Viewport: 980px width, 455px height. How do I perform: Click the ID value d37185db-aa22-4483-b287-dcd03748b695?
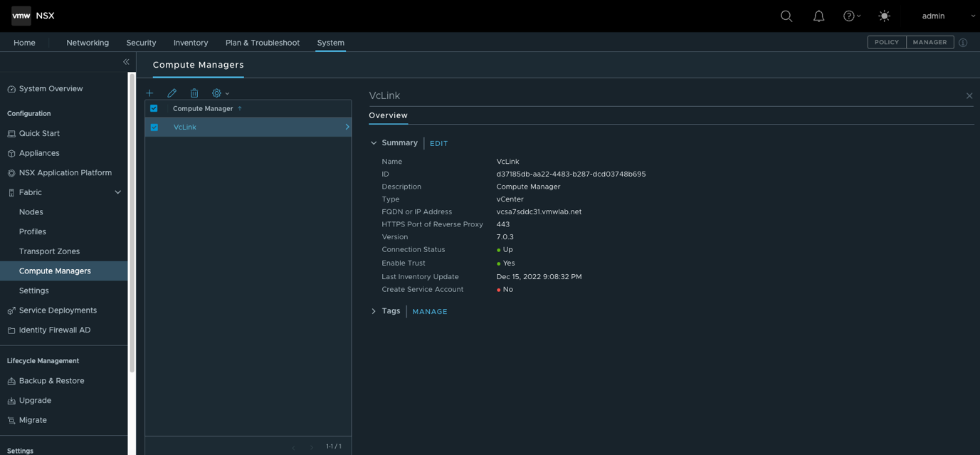(571, 174)
